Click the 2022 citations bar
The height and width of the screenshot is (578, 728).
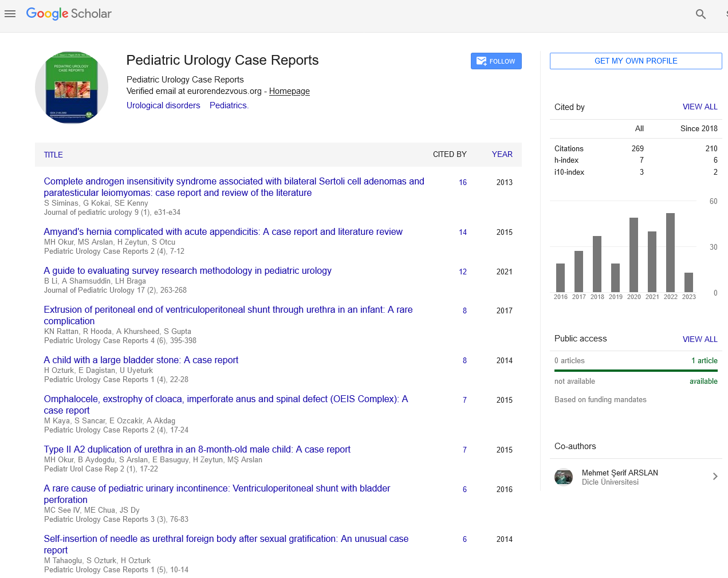tap(671, 253)
